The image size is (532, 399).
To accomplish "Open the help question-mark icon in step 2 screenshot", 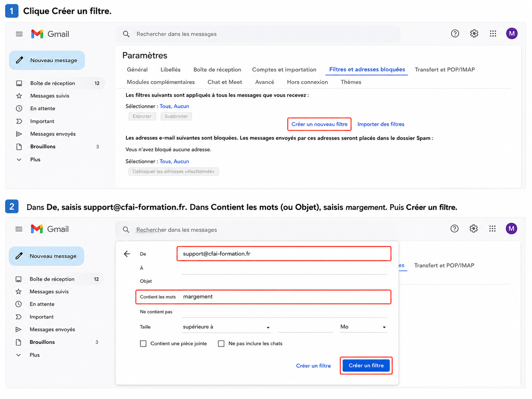I will (454, 229).
